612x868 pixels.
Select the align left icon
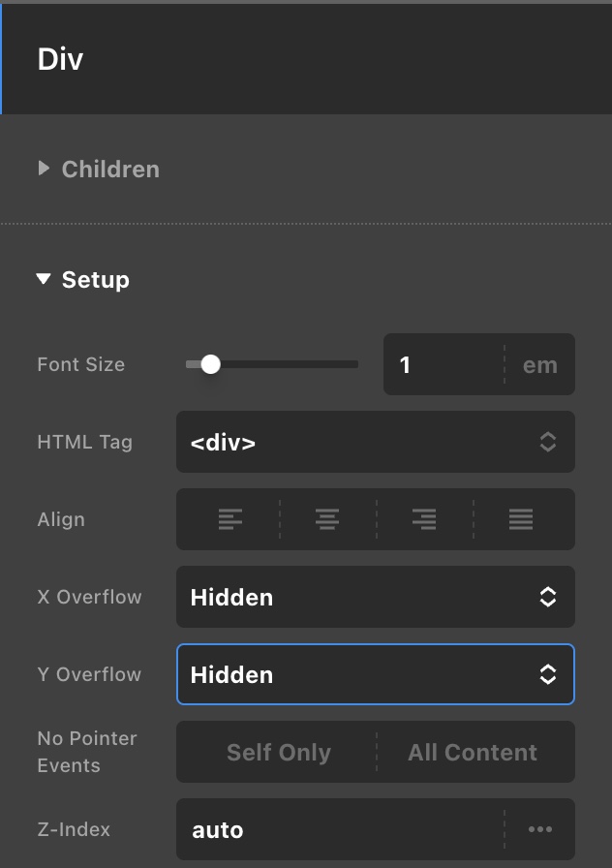coord(230,519)
